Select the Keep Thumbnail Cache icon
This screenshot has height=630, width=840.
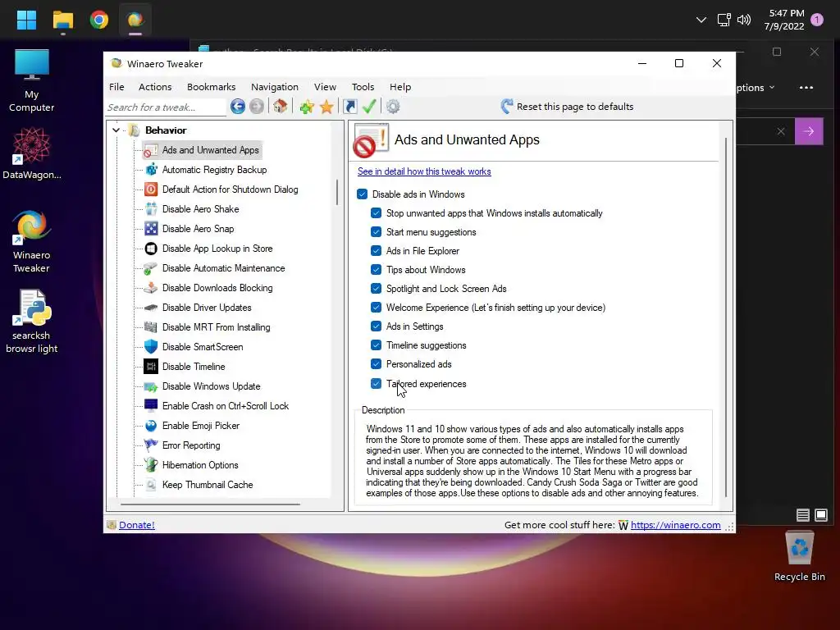click(151, 484)
